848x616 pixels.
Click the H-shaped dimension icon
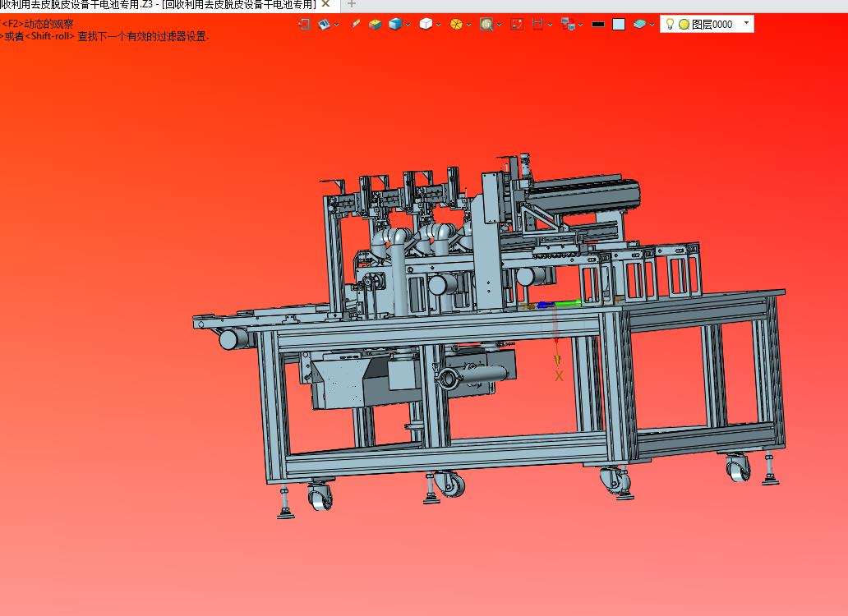click(x=537, y=25)
